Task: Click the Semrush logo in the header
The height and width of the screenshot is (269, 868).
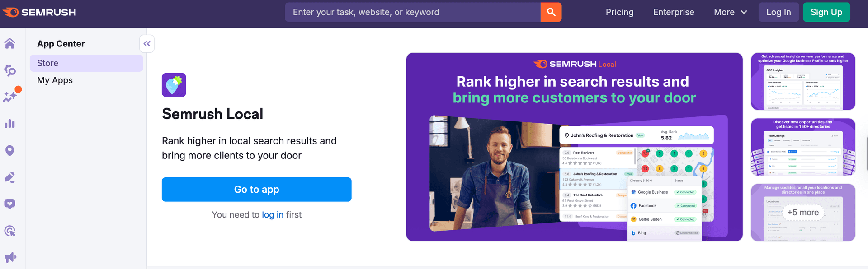Action: 38,12
